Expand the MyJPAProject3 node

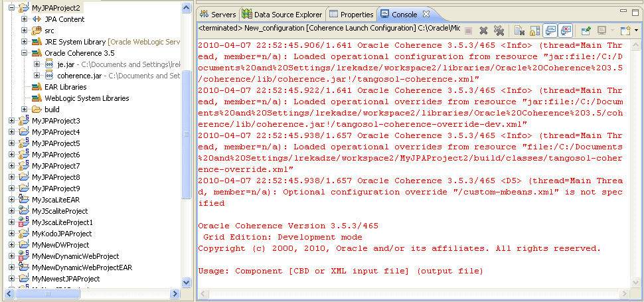(x=11, y=121)
